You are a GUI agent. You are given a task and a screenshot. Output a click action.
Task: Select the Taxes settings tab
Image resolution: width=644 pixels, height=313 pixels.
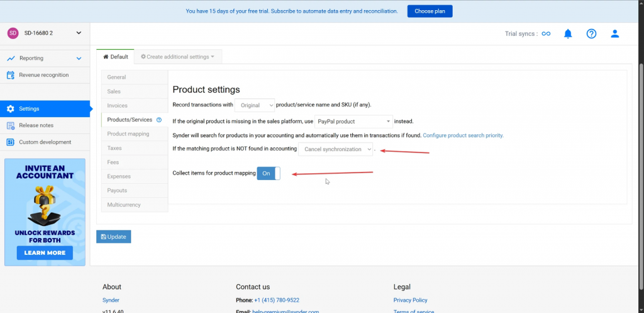point(114,148)
